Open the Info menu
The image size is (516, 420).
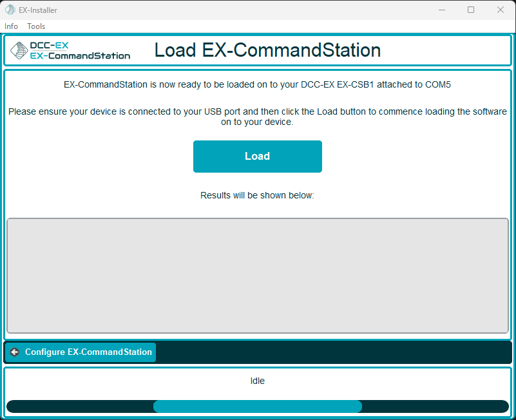(x=11, y=26)
